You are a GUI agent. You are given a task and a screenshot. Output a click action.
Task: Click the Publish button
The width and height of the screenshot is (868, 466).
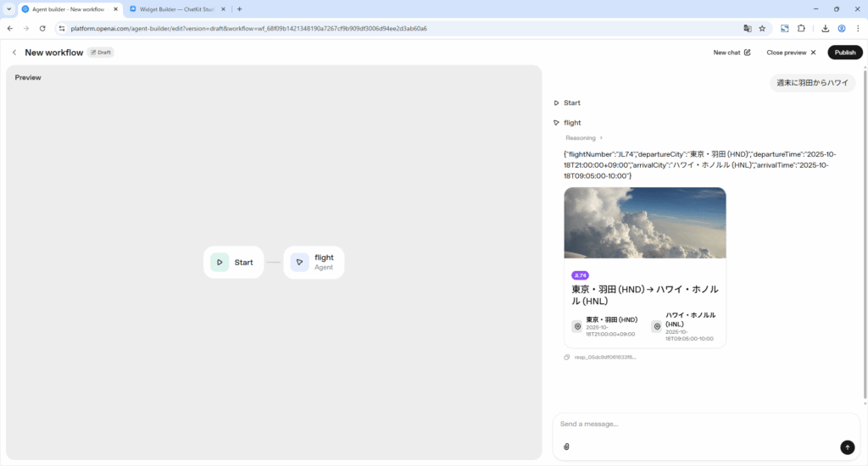point(844,53)
